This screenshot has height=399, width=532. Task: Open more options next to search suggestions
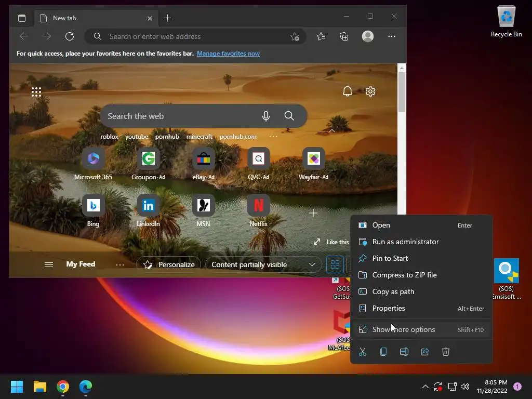pyautogui.click(x=273, y=137)
